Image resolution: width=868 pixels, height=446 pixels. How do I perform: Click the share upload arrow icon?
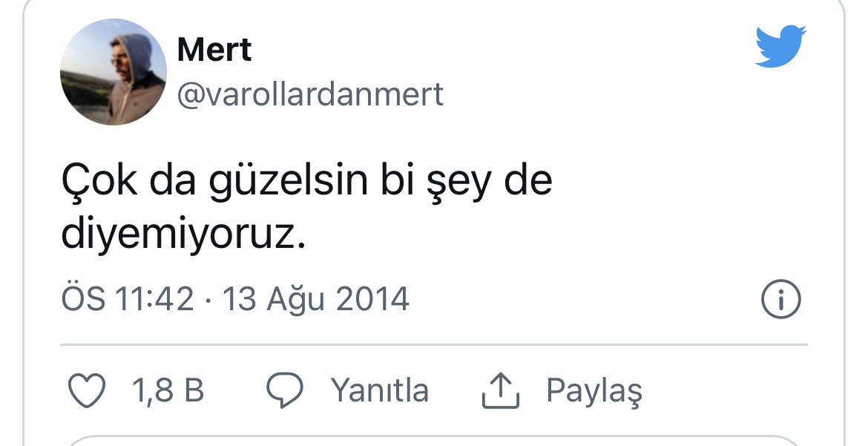click(x=501, y=390)
